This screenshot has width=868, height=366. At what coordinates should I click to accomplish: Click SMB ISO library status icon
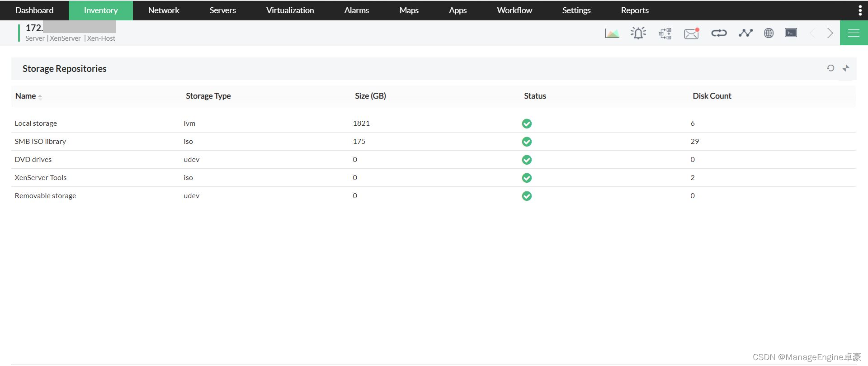527,142
